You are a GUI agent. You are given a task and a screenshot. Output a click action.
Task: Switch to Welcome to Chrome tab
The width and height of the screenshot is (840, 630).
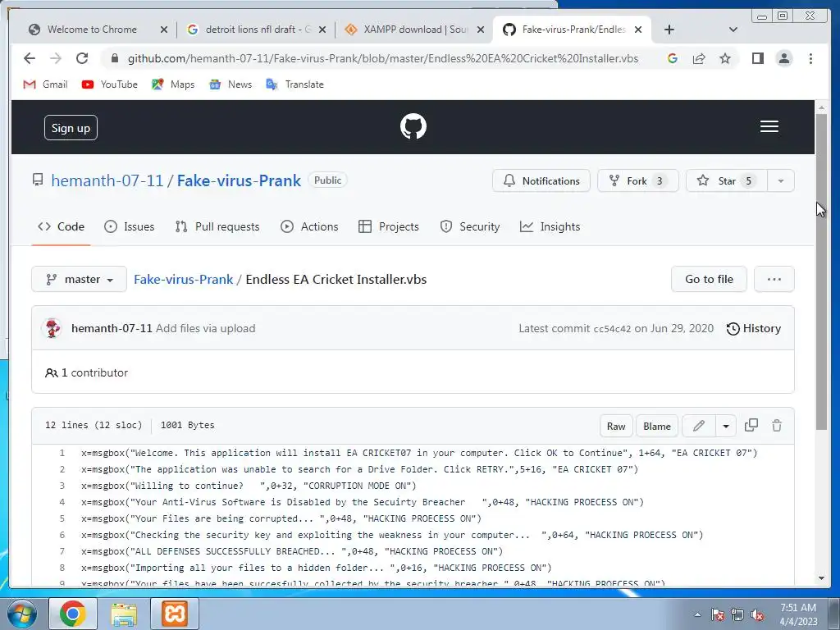pyautogui.click(x=92, y=30)
